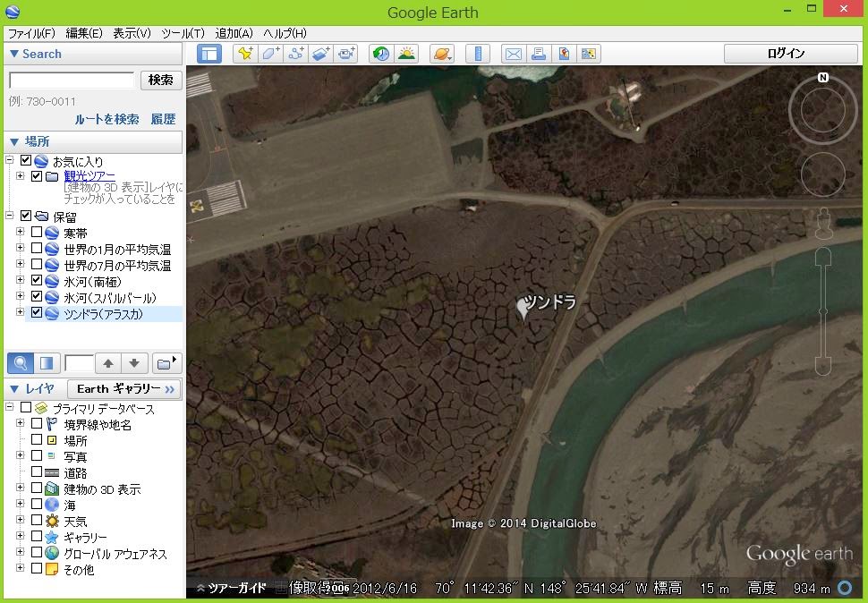
Task: Uncheck 氷河(スバルバール) checkbox
Action: pyautogui.click(x=37, y=296)
